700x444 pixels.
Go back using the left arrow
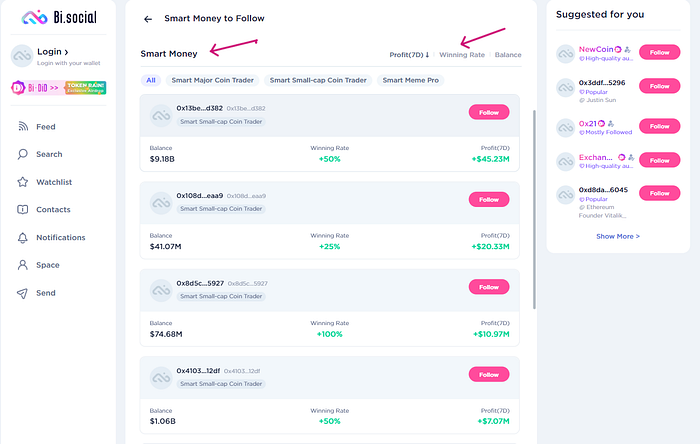point(148,19)
